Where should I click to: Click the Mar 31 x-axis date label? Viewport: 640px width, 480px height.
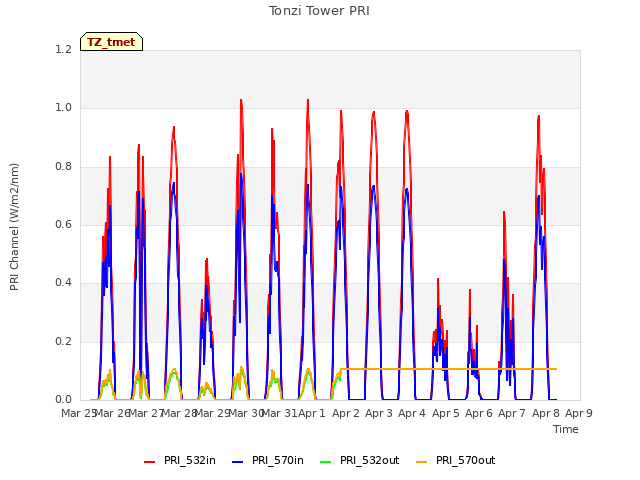click(x=279, y=413)
